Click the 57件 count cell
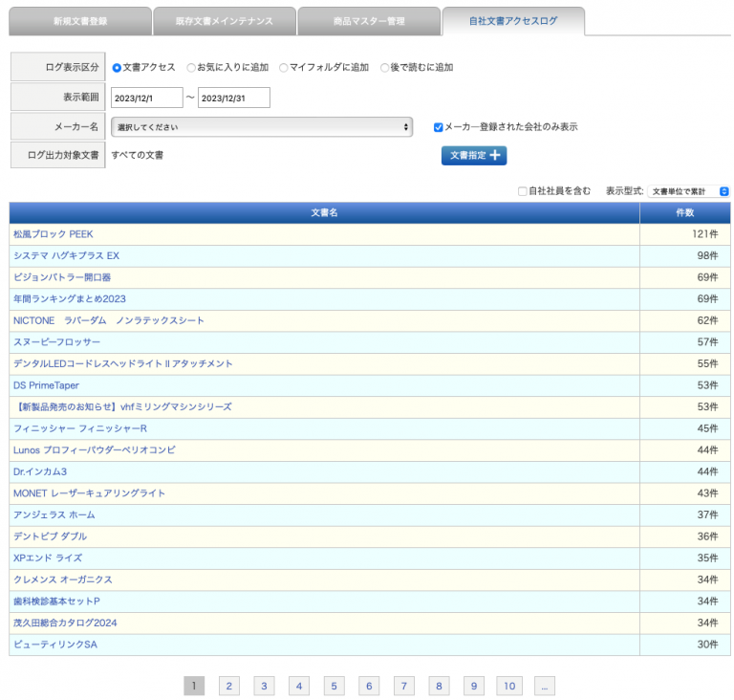Screen dimensions: 734x700 point(685,342)
